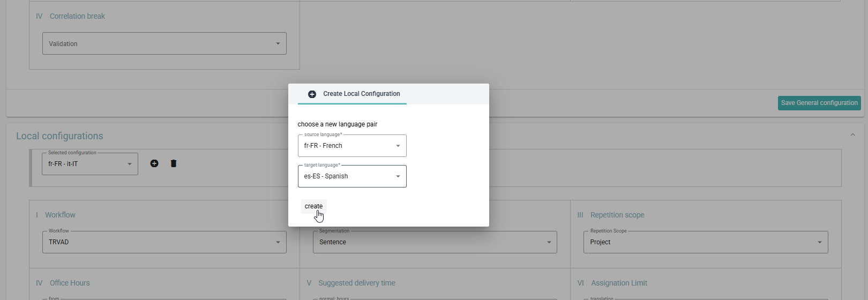The width and height of the screenshot is (868, 300).
Task: Click the plus icon in dialog header
Action: coord(312,94)
